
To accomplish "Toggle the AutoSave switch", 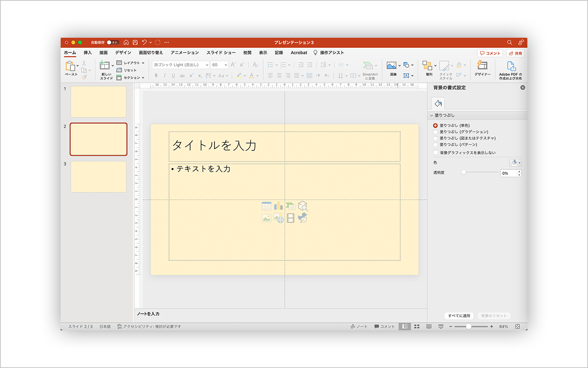I will tap(113, 42).
